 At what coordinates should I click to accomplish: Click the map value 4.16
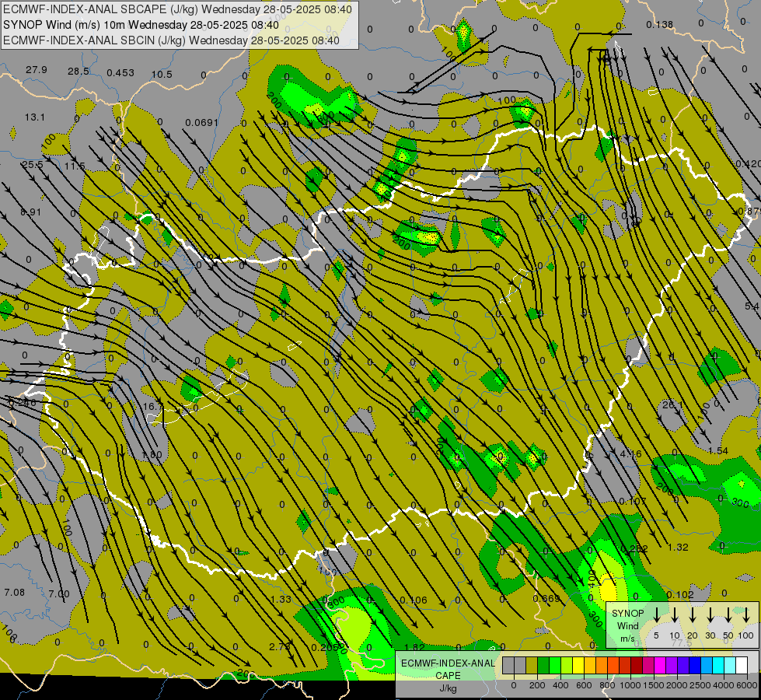(631, 454)
